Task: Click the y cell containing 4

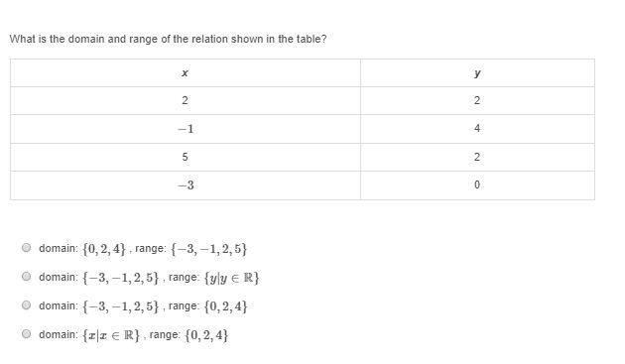Action: (477, 129)
